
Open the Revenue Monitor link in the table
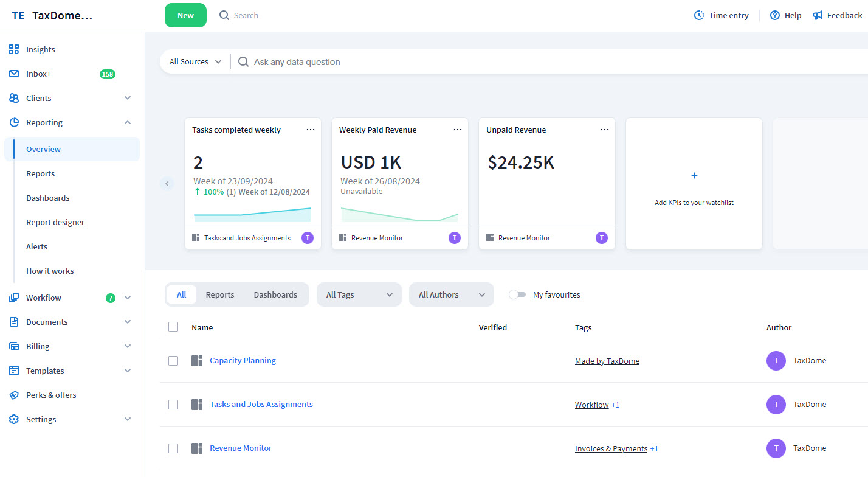click(241, 448)
